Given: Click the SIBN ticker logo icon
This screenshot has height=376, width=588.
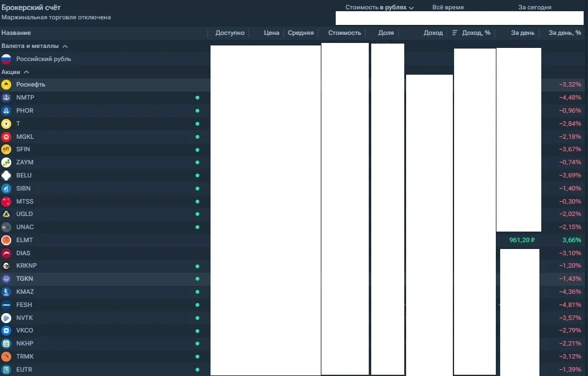Looking at the screenshot, I should pos(6,189).
